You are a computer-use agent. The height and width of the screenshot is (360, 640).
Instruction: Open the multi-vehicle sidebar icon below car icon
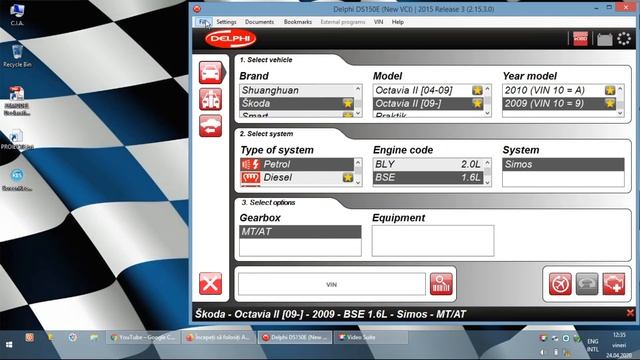(x=211, y=99)
